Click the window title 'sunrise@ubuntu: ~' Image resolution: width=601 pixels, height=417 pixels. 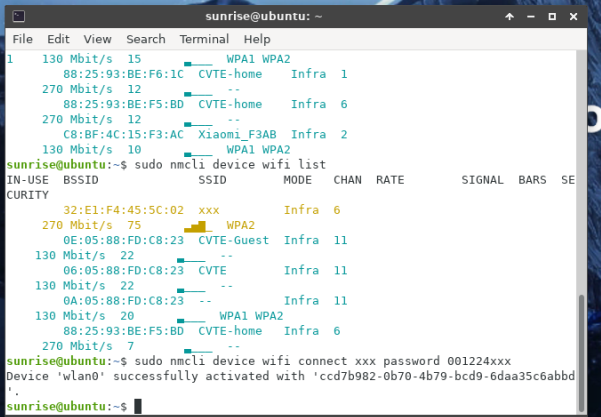pos(264,16)
